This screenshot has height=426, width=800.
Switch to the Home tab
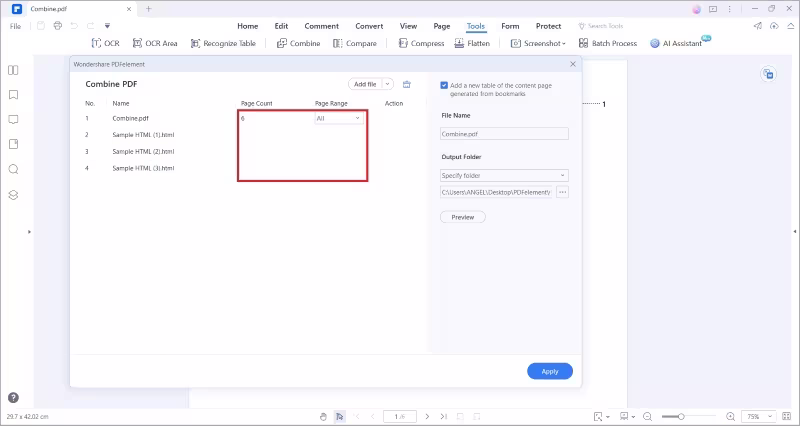point(247,26)
